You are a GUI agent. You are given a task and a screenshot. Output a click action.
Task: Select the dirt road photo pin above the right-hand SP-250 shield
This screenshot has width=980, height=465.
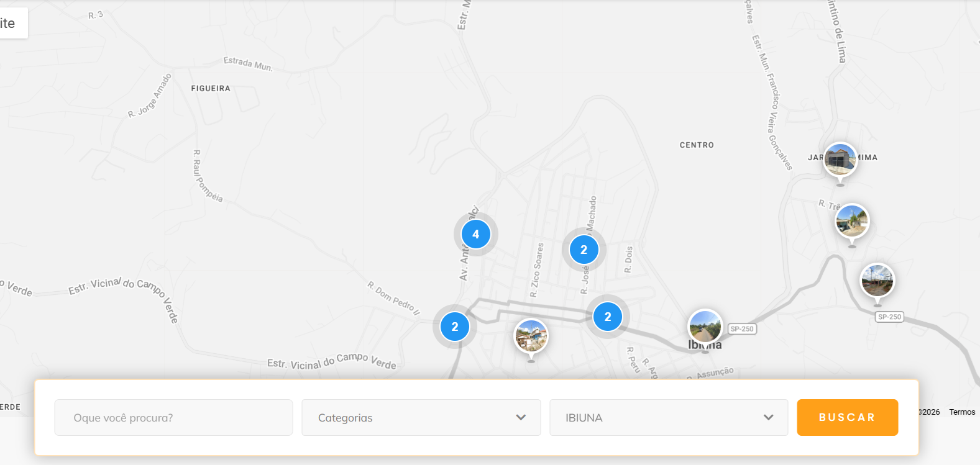[877, 280]
